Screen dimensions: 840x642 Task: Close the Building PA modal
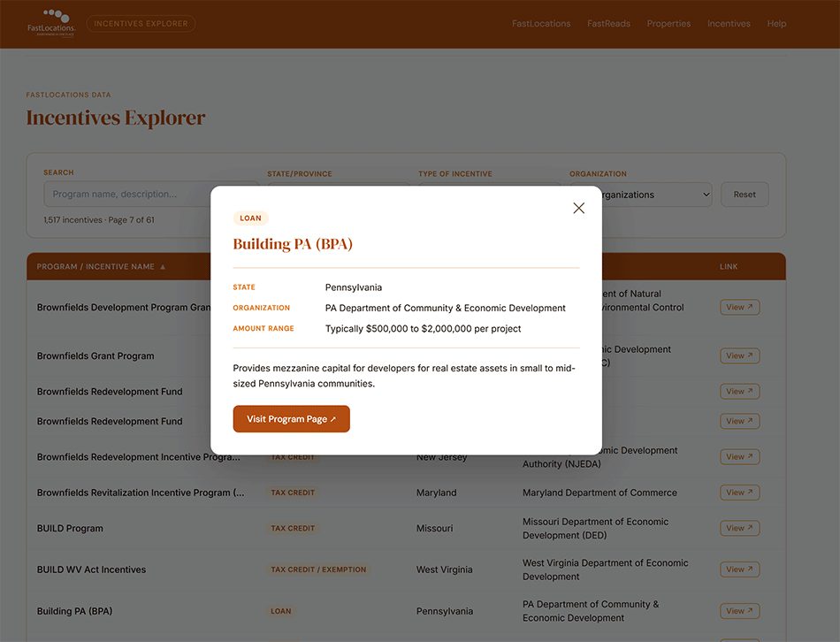click(x=578, y=208)
